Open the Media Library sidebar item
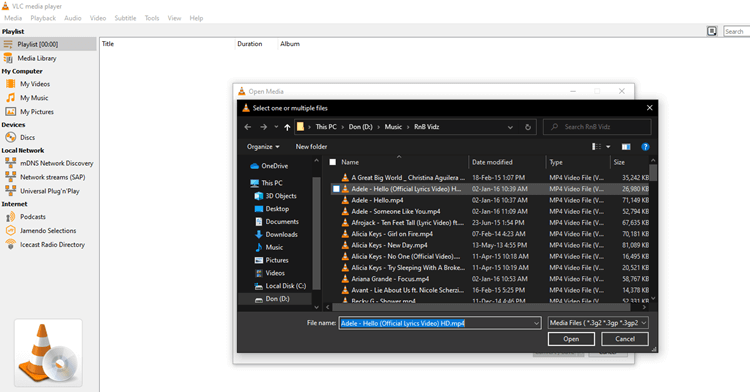The height and width of the screenshot is (392, 750). [37, 58]
